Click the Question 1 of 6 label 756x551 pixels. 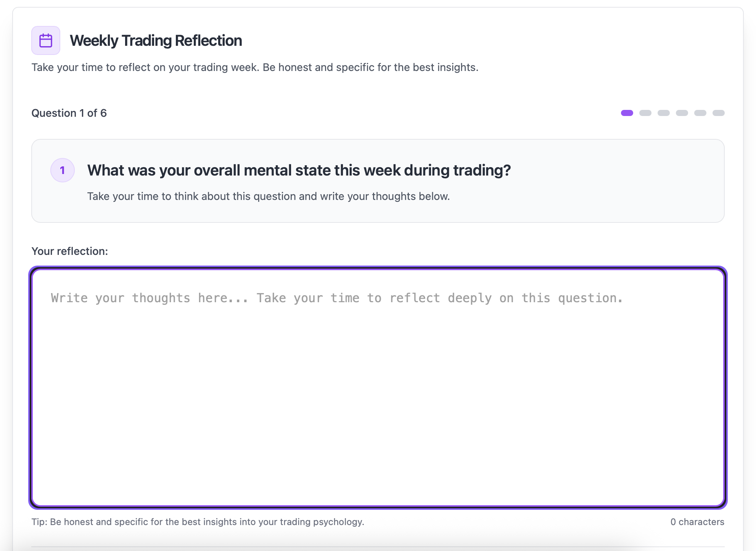[x=69, y=113]
